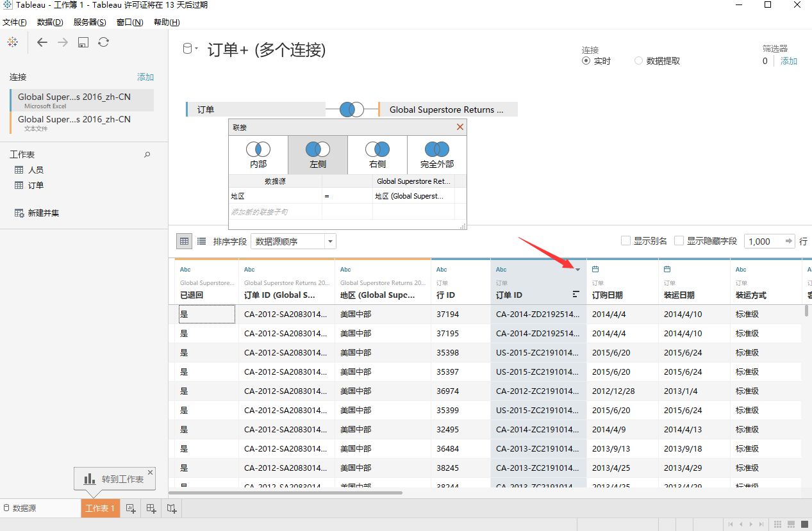Switch to metadata list view icon
Image resolution: width=812 pixels, height=531 pixels.
coord(202,241)
